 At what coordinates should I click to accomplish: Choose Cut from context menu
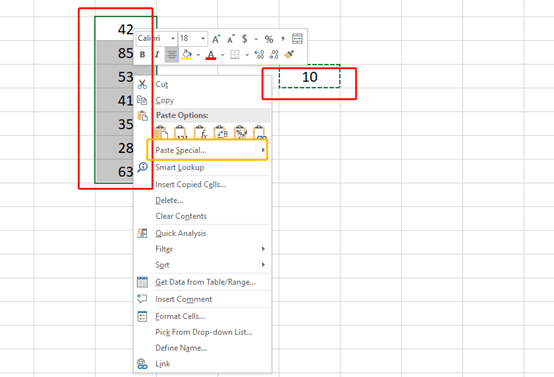pos(202,84)
